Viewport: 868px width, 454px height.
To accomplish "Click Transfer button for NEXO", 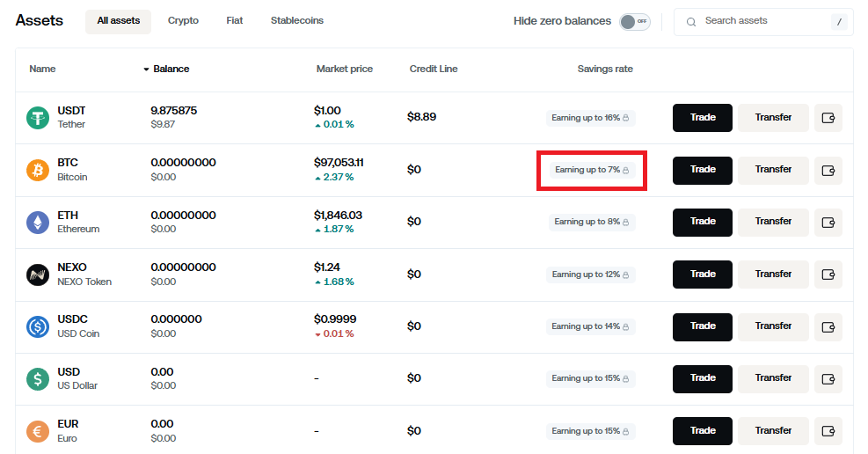I will click(x=773, y=275).
